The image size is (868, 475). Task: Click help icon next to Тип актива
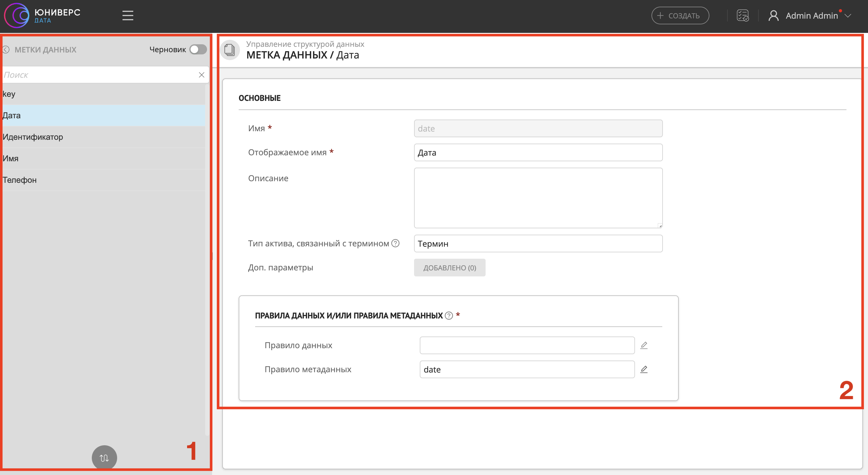pos(395,243)
